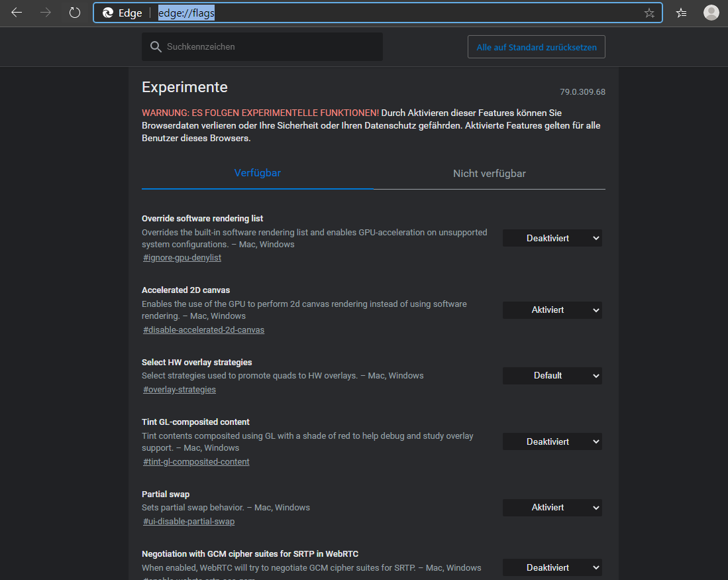Reload the page with refresh icon
This screenshot has width=728, height=580.
[75, 13]
